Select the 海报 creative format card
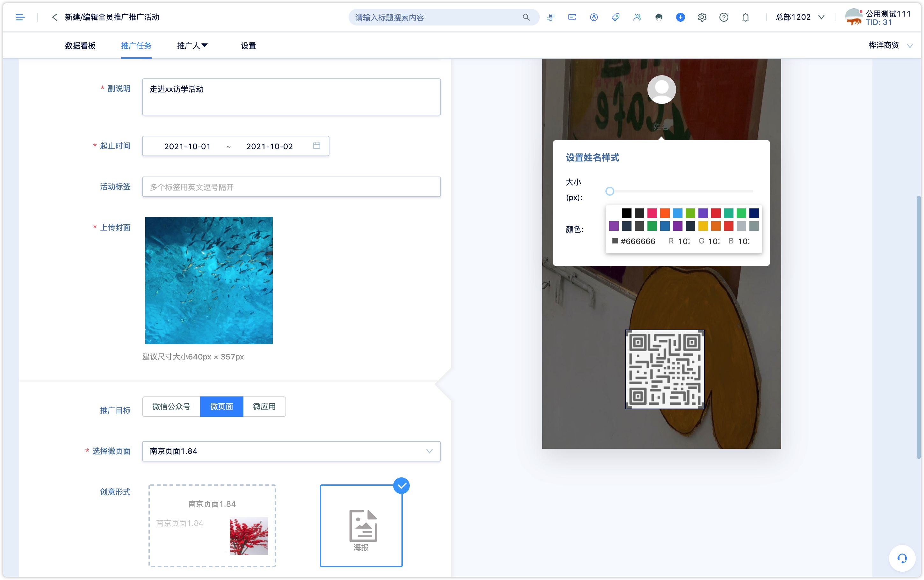 point(361,526)
